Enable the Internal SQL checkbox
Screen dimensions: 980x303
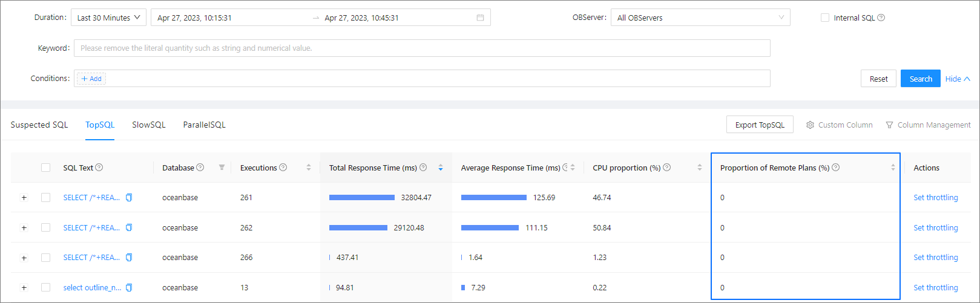click(x=824, y=18)
